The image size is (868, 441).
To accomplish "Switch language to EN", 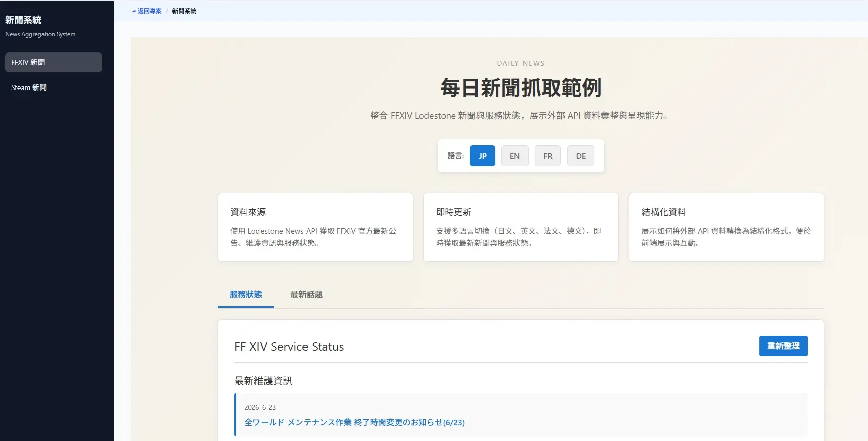I will pos(515,156).
